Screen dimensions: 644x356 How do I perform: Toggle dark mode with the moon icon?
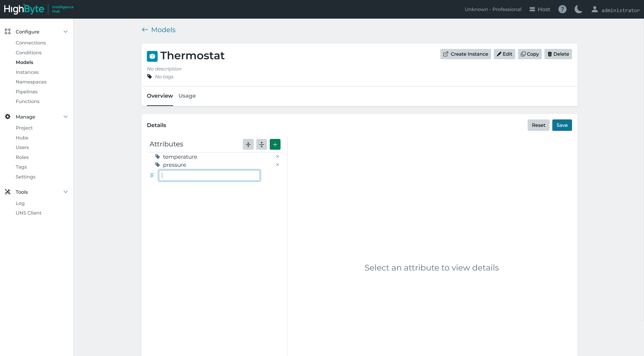(578, 9)
